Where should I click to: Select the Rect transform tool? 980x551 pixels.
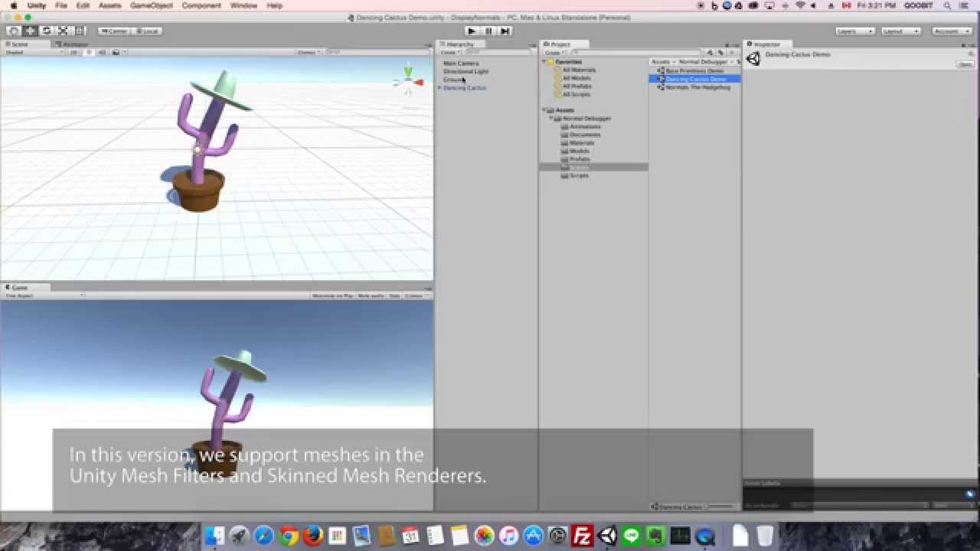pos(80,31)
